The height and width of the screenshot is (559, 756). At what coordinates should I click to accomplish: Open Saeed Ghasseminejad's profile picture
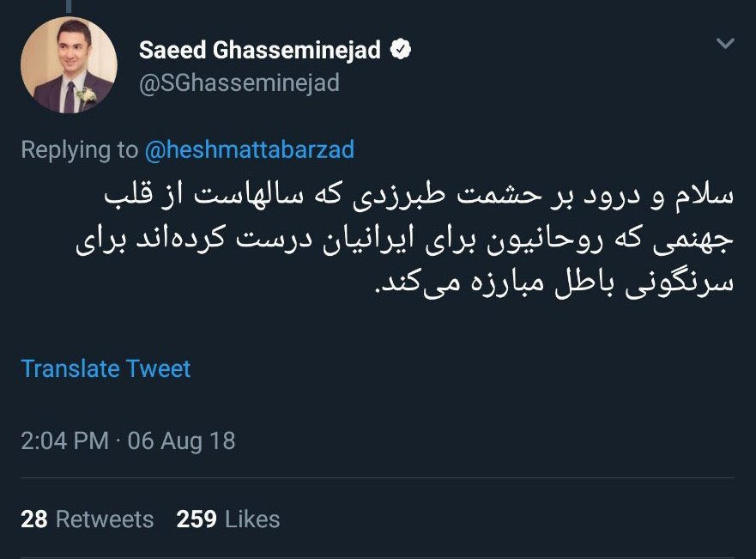[69, 64]
